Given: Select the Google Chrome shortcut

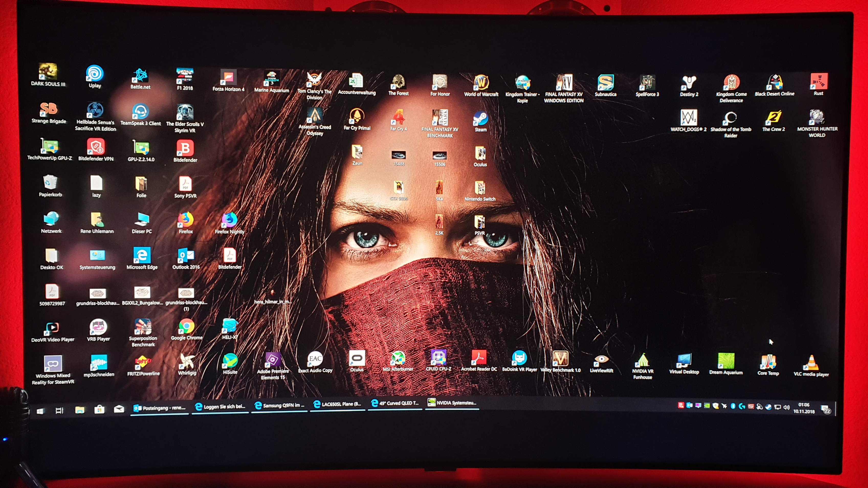Looking at the screenshot, I should tap(187, 329).
